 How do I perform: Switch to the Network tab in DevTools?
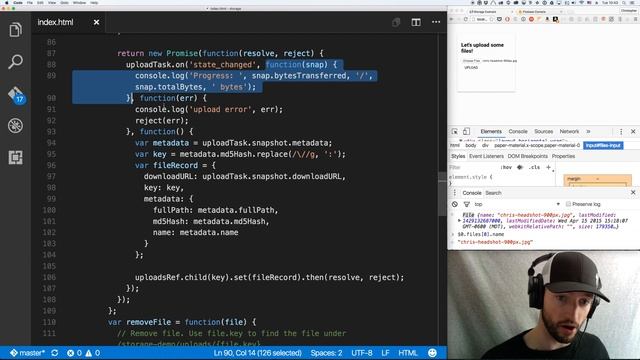pos(569,131)
